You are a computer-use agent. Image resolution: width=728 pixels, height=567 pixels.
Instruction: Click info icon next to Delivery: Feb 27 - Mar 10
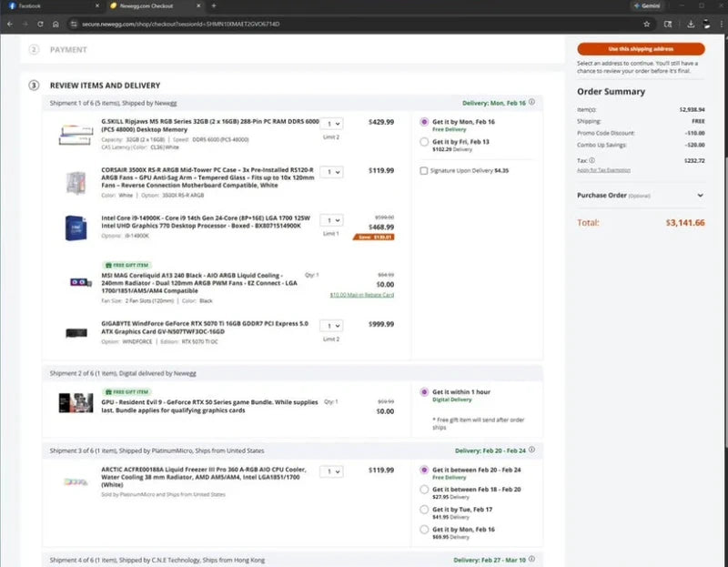[531, 559]
